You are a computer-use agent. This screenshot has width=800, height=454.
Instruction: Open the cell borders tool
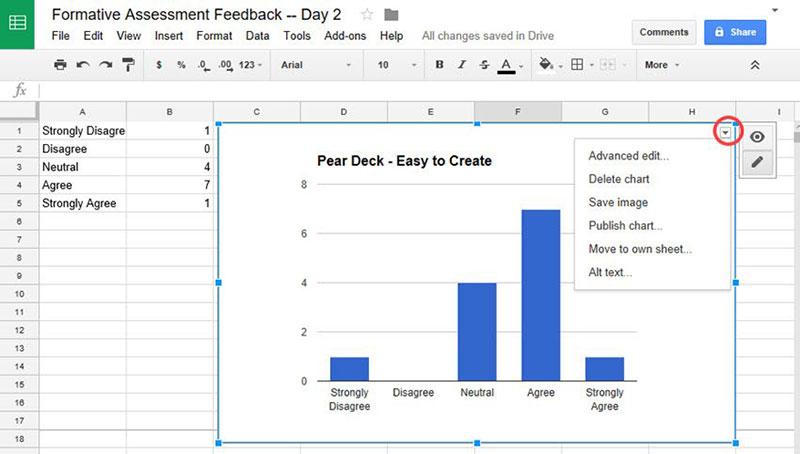point(577,65)
